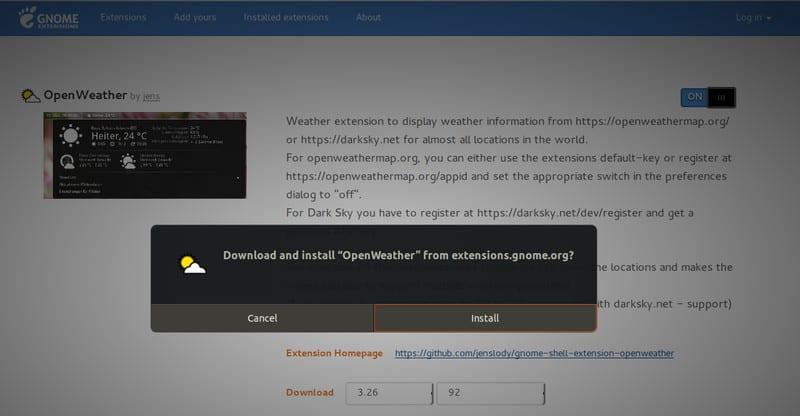The width and height of the screenshot is (800, 416).
Task: Cancel the install dialog
Action: 262,318
